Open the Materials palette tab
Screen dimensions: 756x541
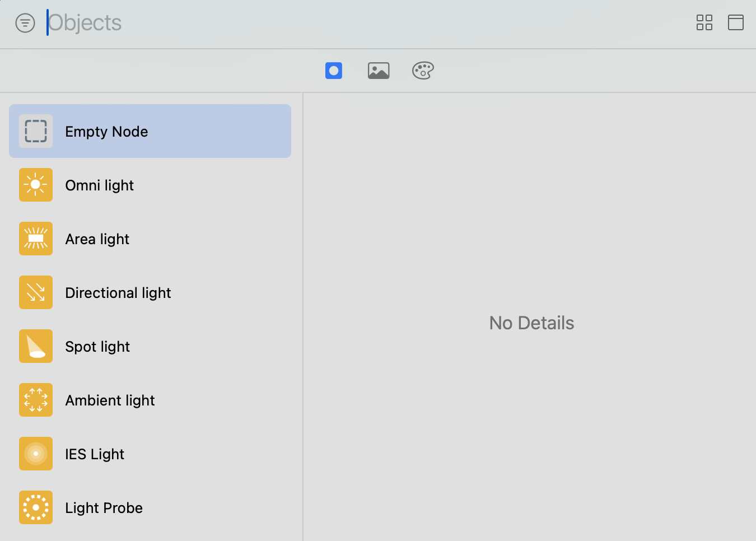[x=423, y=71]
